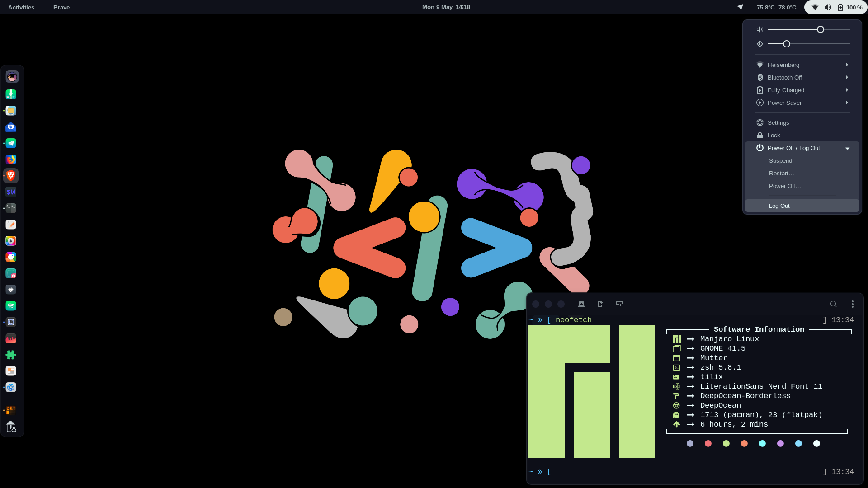868x488 pixels.
Task: Click the brightness slider track
Action: 809,44
